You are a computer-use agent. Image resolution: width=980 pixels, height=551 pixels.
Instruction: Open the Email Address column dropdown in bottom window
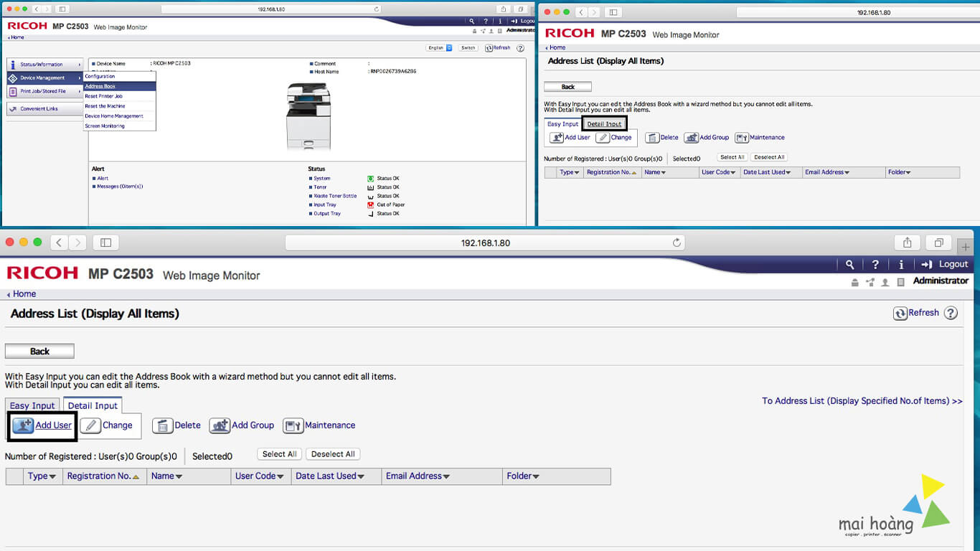(x=446, y=476)
